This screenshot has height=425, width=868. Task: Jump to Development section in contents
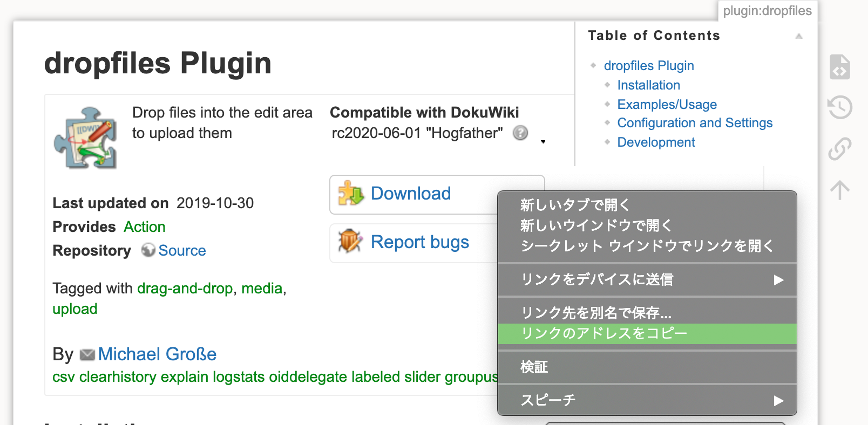point(656,142)
